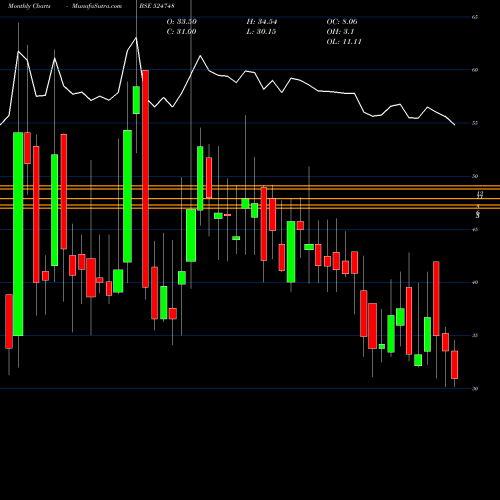The image size is (500, 500).
Task: Click the "OC: 8.06" readout
Action: coord(342,22)
